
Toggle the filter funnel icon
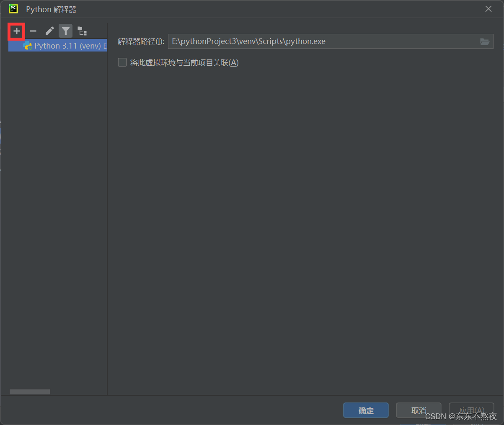pyautogui.click(x=65, y=31)
